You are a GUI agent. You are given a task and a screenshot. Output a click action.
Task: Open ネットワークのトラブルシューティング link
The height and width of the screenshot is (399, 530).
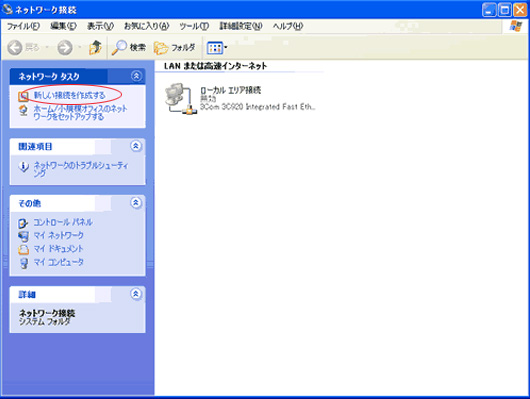pos(81,169)
